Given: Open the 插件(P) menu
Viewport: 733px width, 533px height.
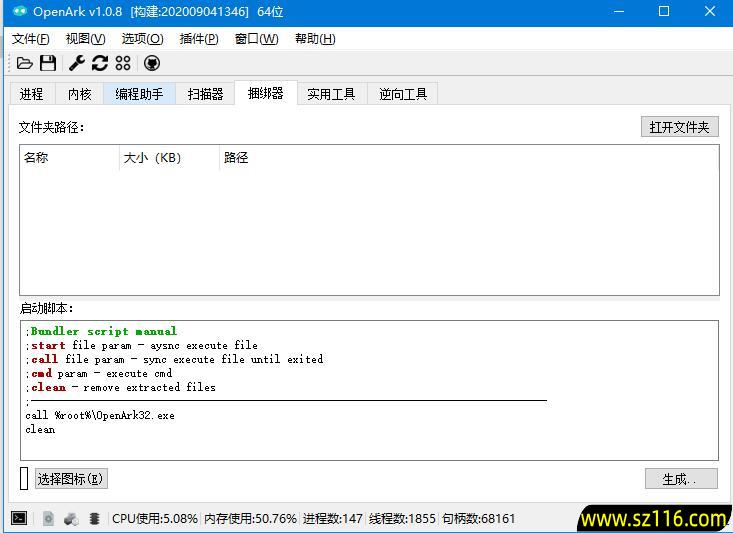Looking at the screenshot, I should click(198, 39).
